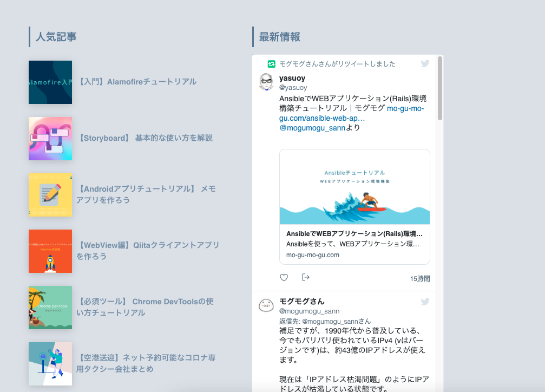Click mo-gu-mo-gu.com domain in the link card
This screenshot has width=545, height=392.
pos(313,255)
